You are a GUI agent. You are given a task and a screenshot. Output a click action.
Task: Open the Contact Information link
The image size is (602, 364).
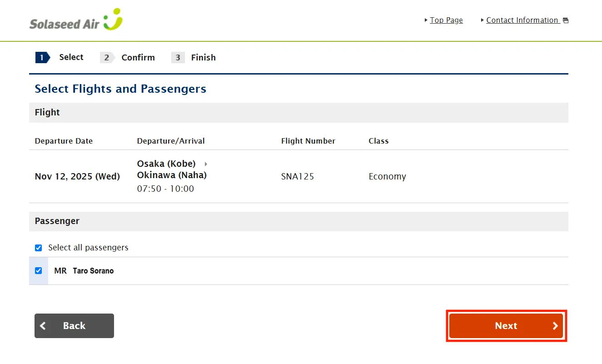(522, 20)
